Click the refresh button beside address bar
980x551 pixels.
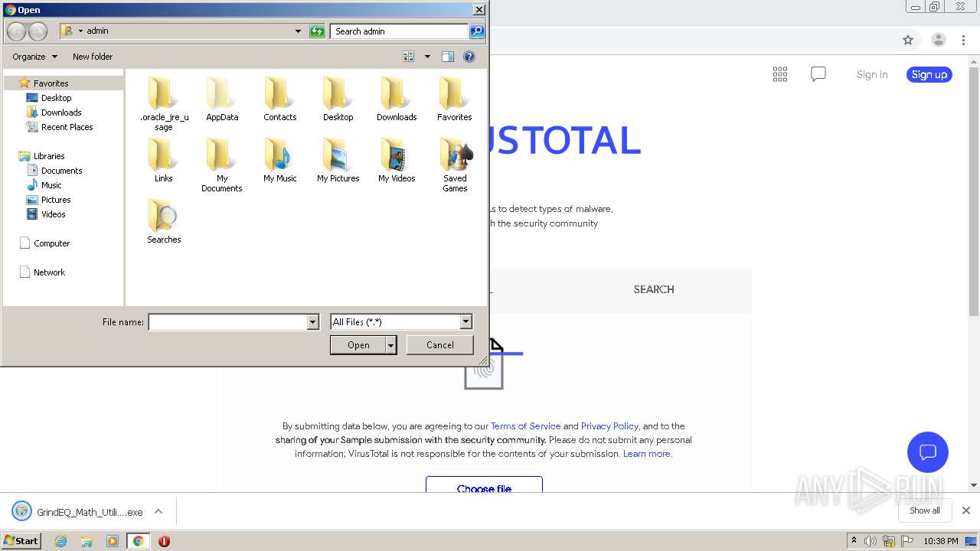click(317, 31)
